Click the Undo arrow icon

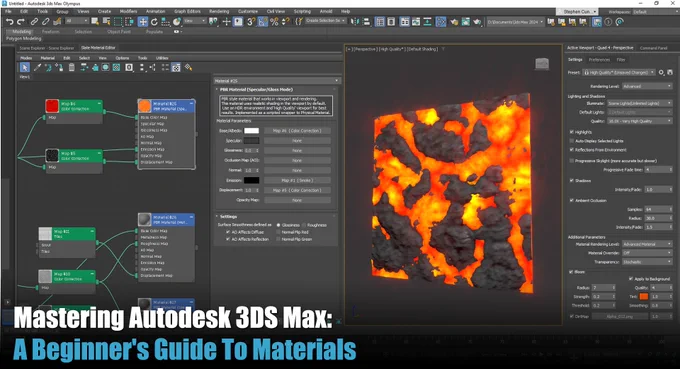(x=9, y=21)
